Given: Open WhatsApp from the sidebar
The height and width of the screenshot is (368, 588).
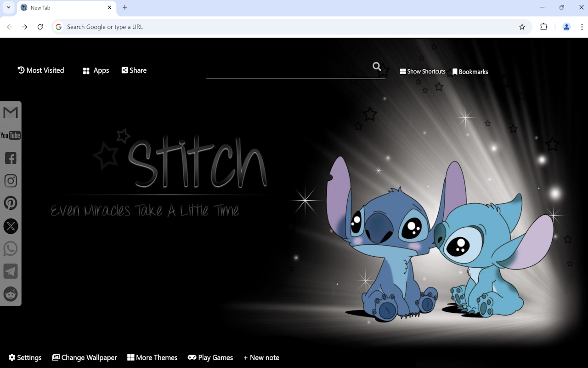Looking at the screenshot, I should tap(10, 248).
